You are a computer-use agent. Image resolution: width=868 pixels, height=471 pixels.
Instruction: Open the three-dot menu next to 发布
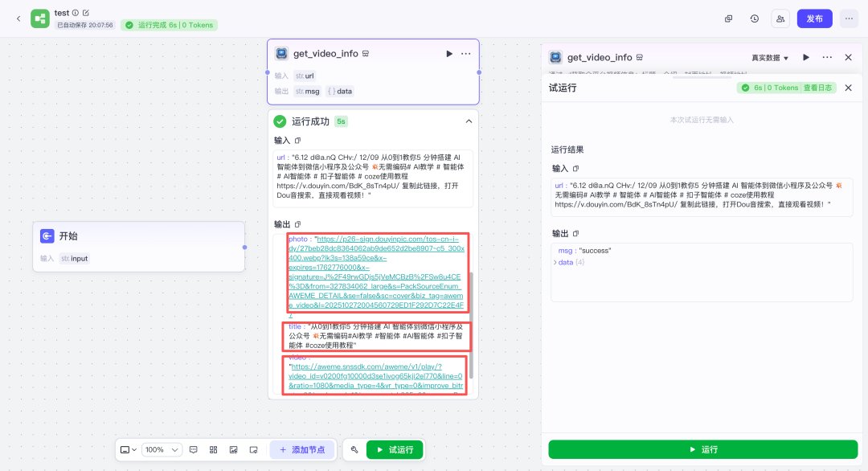point(849,18)
